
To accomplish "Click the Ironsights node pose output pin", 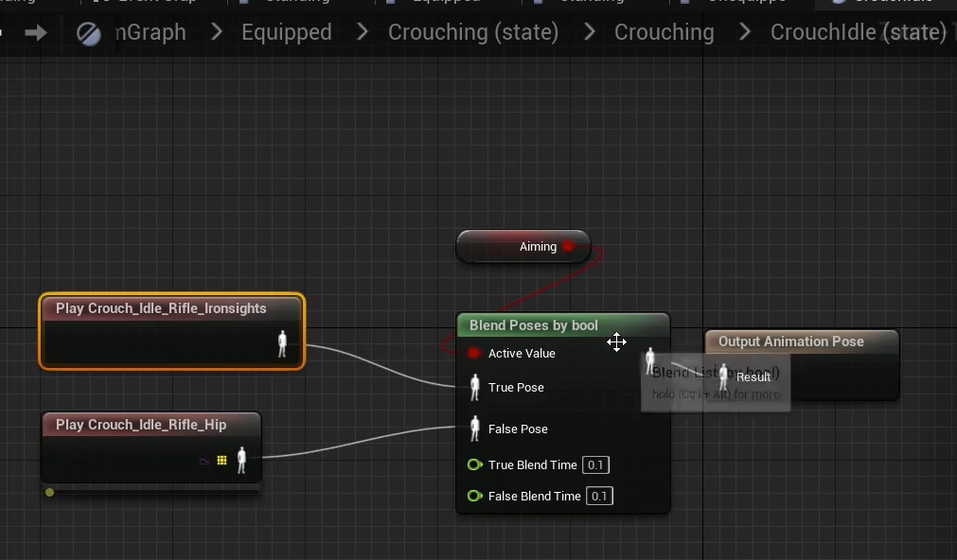I will pyautogui.click(x=282, y=344).
